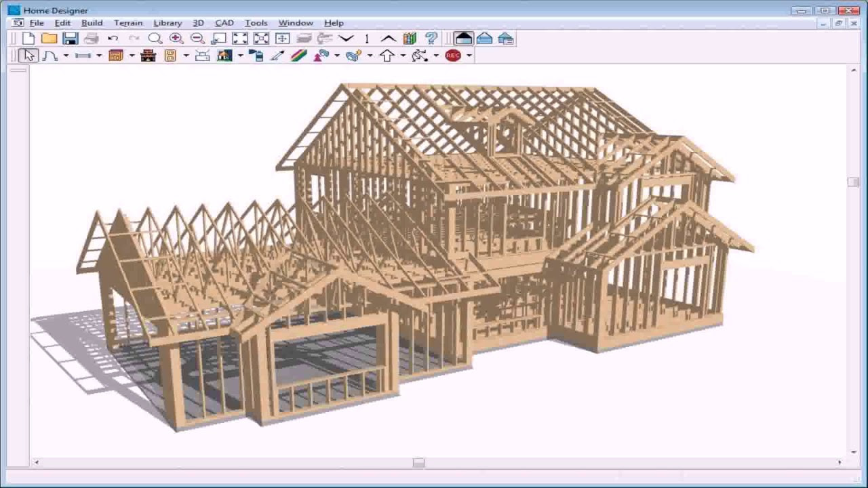Image resolution: width=868 pixels, height=488 pixels.
Task: Open a plan using the folder icon
Action: tap(49, 39)
